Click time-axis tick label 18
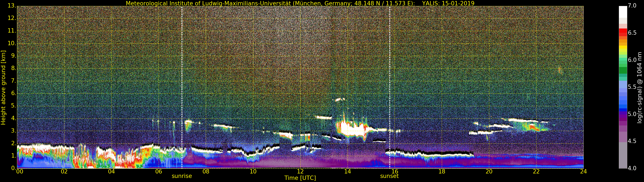The image size is (644, 182). point(442,172)
